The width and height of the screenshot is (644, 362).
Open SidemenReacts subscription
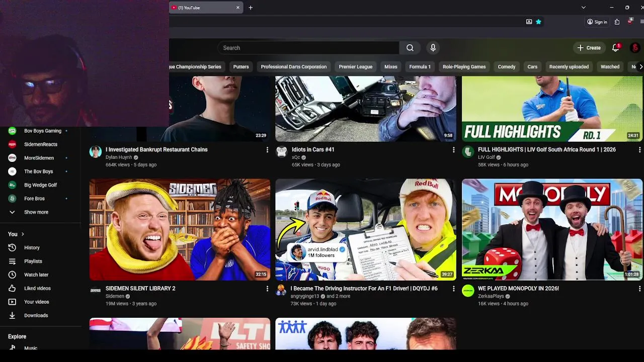[x=40, y=144]
